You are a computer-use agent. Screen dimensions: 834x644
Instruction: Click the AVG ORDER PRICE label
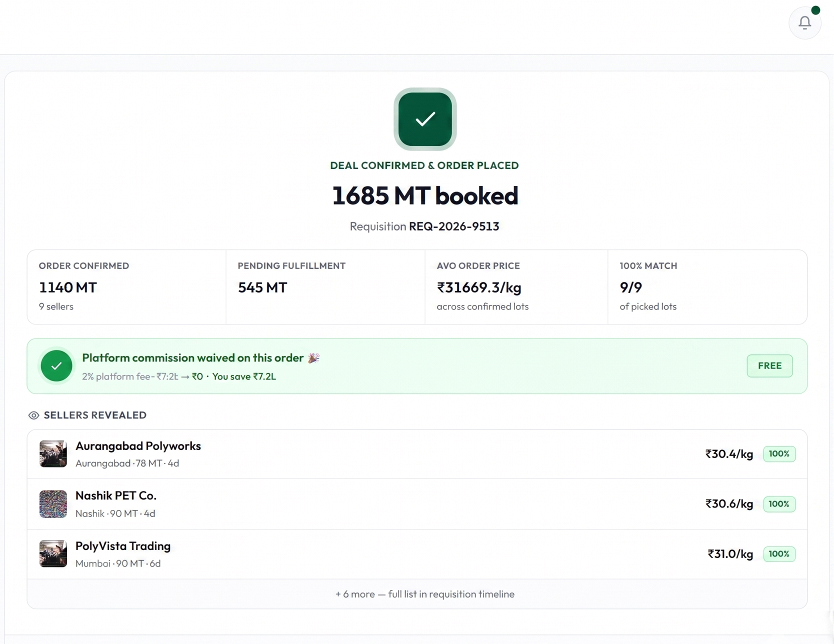(478, 266)
